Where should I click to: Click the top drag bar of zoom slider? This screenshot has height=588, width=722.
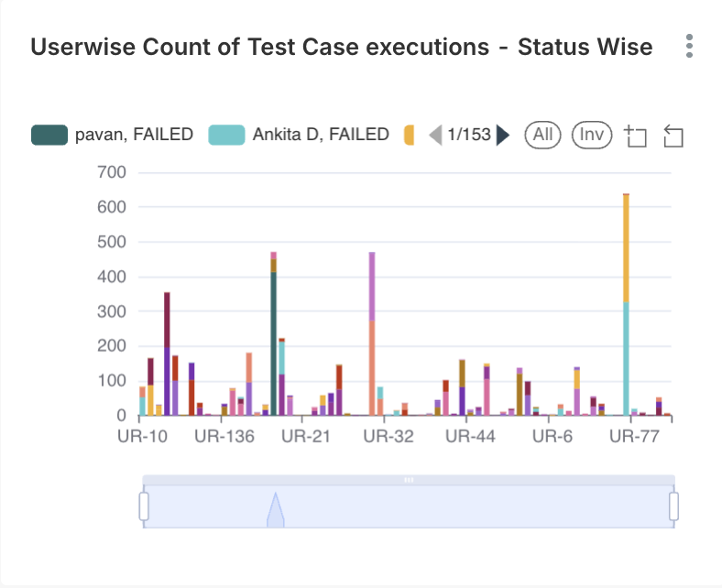(409, 480)
